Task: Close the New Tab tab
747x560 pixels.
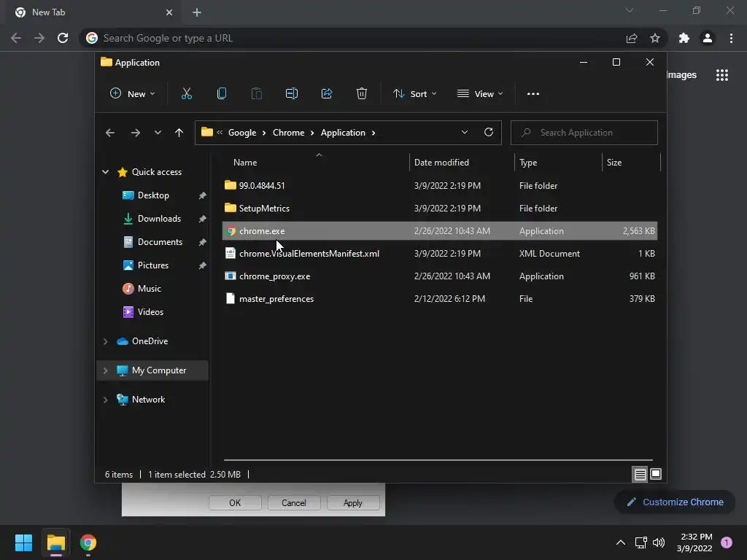Action: [x=169, y=12]
